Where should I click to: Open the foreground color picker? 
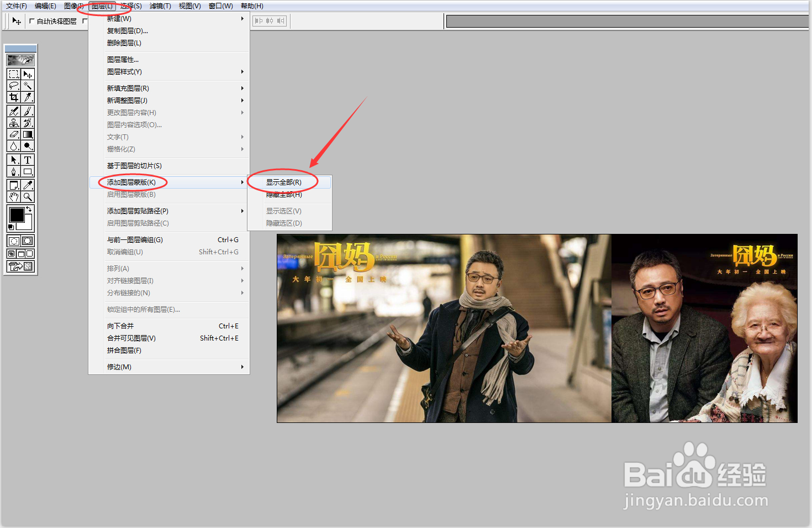pyautogui.click(x=17, y=215)
